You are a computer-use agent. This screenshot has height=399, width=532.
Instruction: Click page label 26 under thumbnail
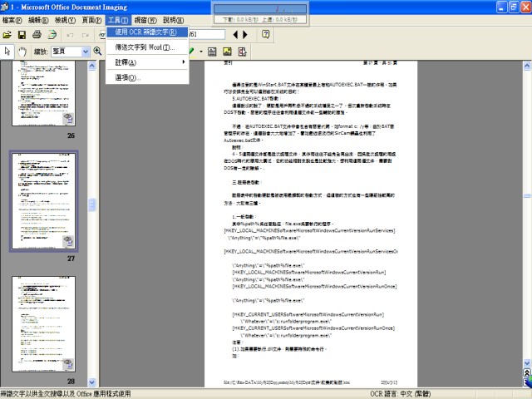click(71, 135)
